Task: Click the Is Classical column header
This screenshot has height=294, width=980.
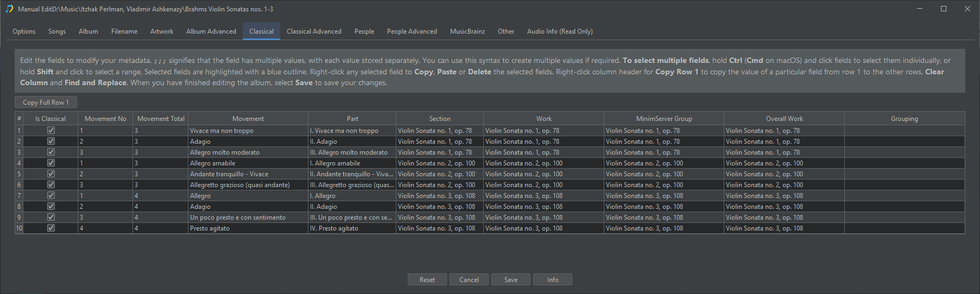Action: tap(50, 119)
